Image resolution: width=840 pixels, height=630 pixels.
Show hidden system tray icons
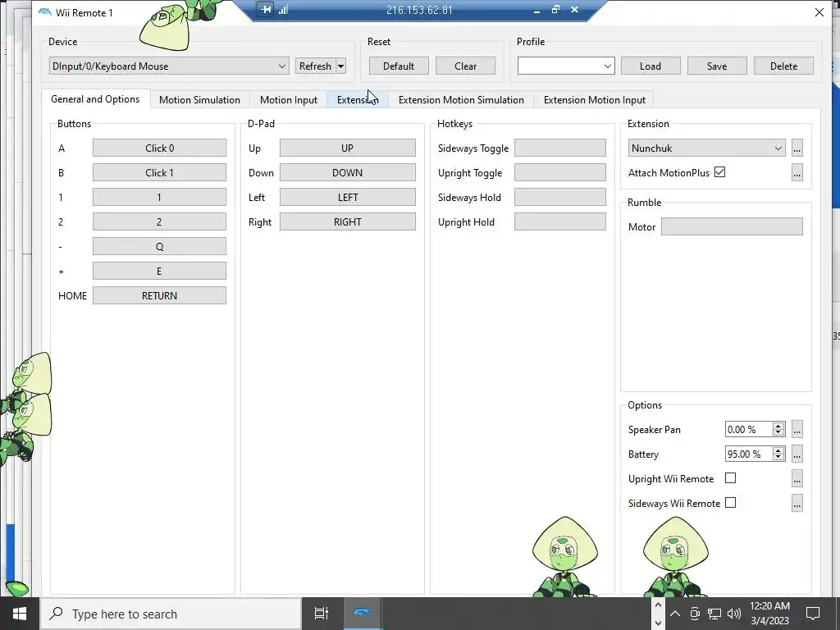(x=675, y=614)
